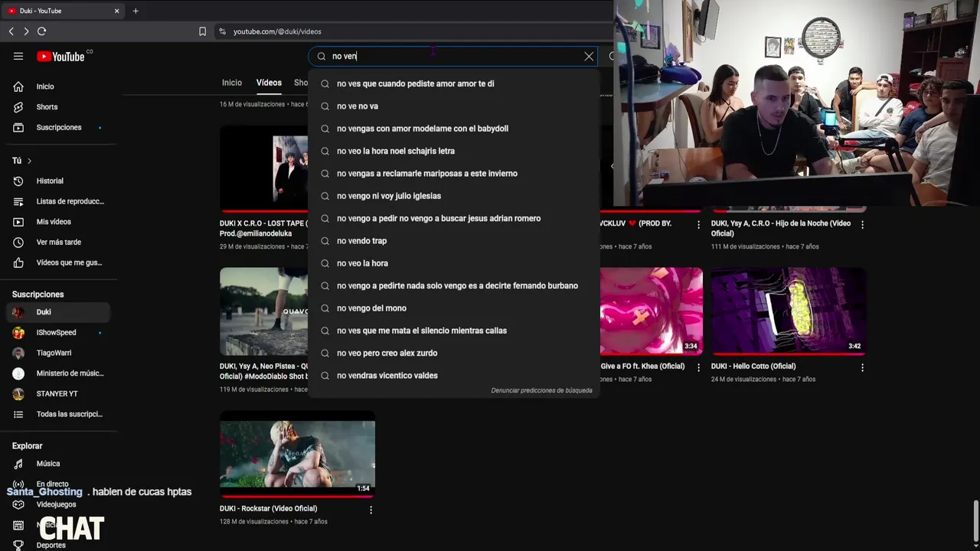The image size is (980, 551).
Task: Close the Duki - YouTube browser tab
Action: point(116,11)
